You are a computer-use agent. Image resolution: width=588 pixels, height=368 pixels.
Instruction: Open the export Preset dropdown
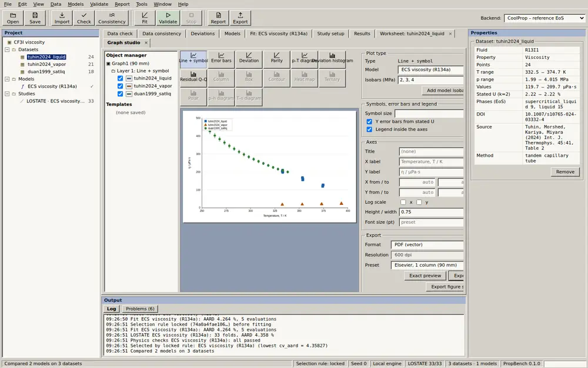coord(427,265)
